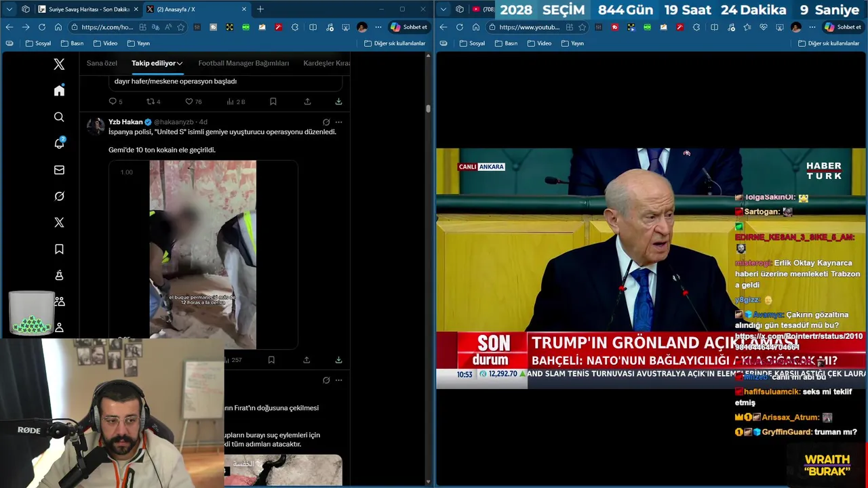This screenshot has height=488, width=868.
Task: Open settings and more menu in X window
Action: pyautogui.click(x=378, y=27)
